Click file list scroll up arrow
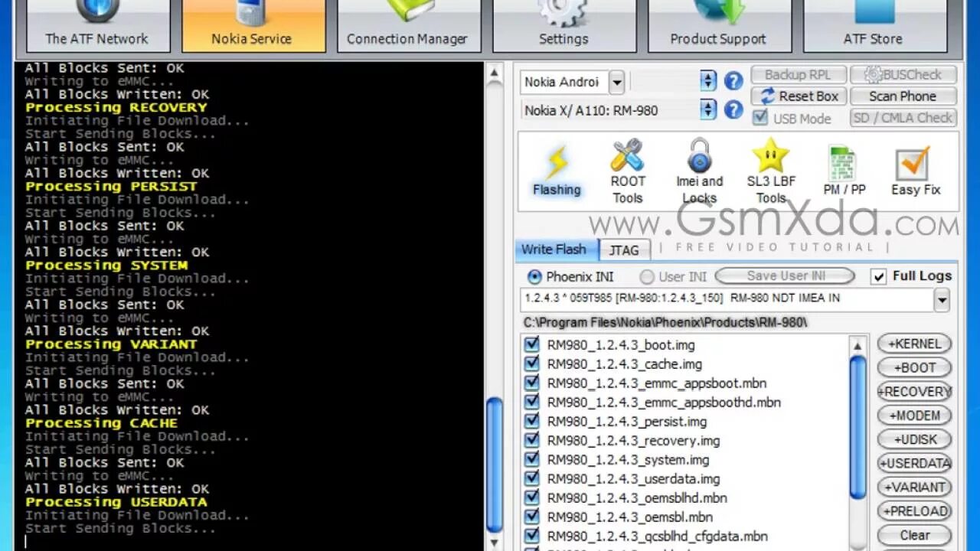980x551 pixels. pos(858,345)
